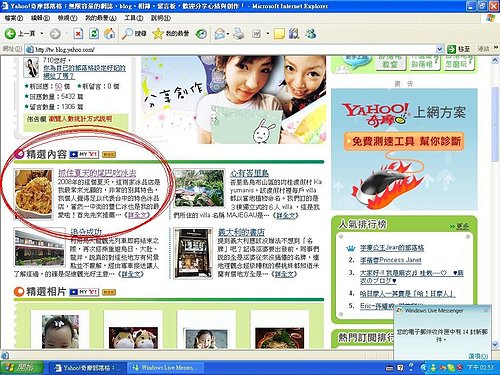Click the 免費測速工具 orange ad button
The height and width of the screenshot is (375, 500).
tap(404, 141)
